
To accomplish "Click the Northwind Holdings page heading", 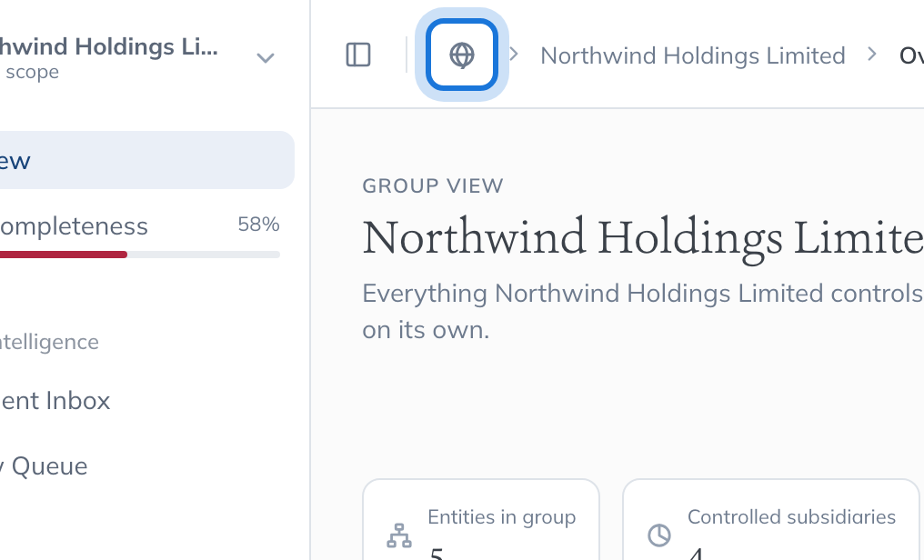I will coord(643,238).
